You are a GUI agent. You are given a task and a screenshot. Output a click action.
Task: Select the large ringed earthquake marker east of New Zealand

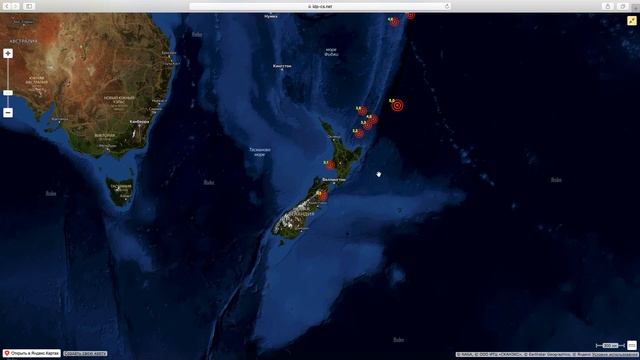point(397,105)
